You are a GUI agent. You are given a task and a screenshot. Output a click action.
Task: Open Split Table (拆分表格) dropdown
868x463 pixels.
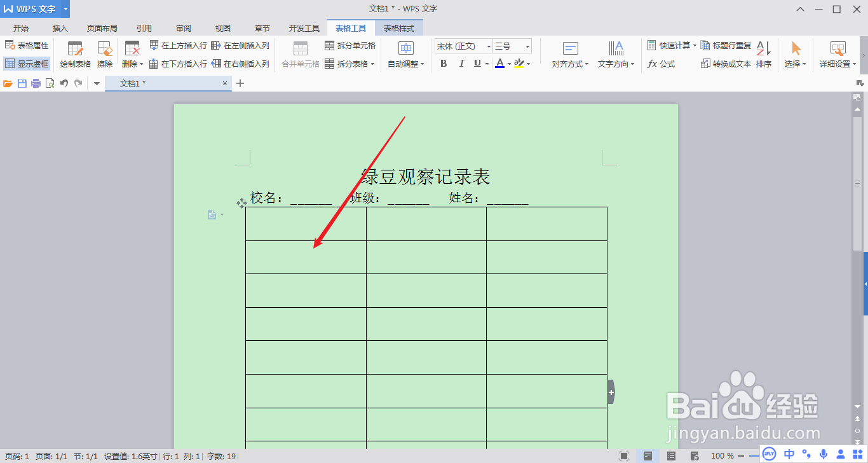350,64
